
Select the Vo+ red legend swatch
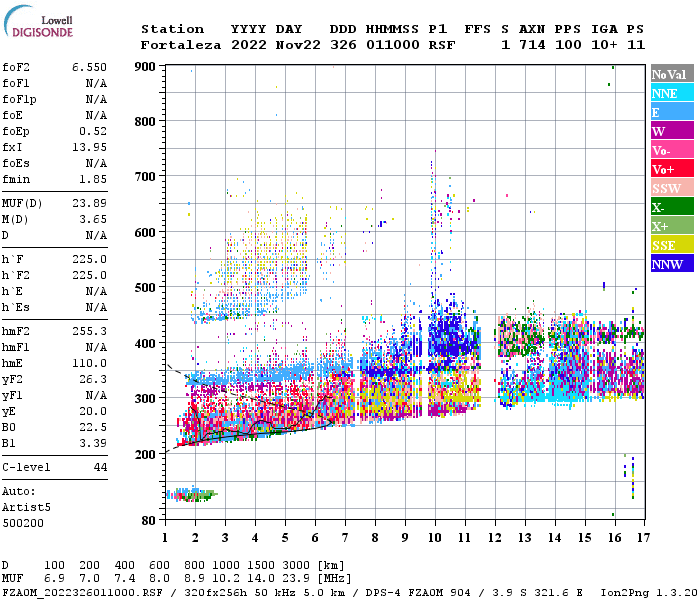672,169
